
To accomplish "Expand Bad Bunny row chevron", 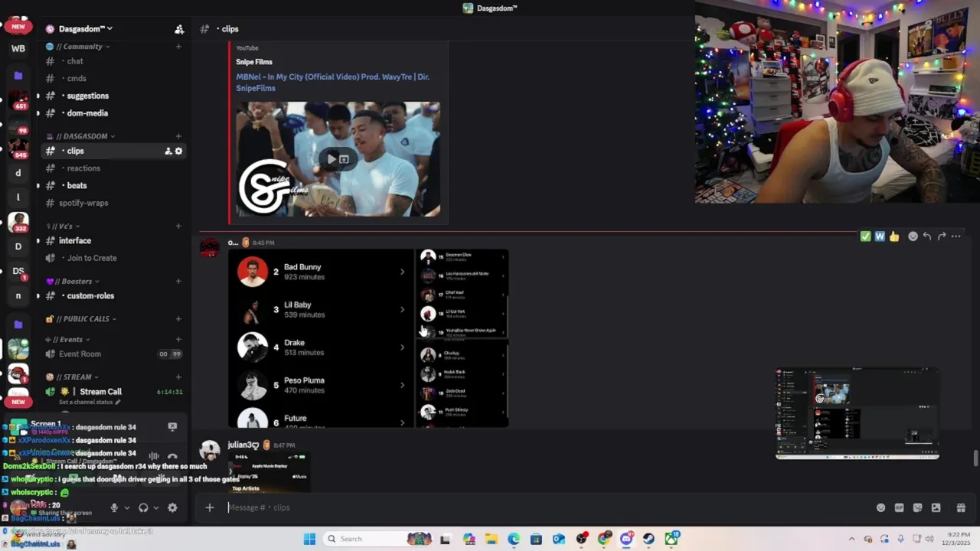I will pyautogui.click(x=402, y=272).
